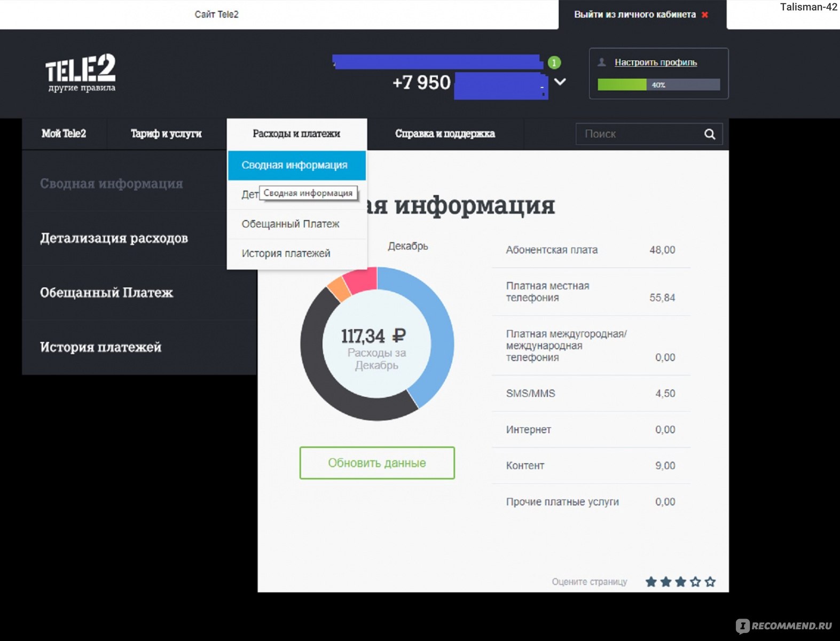Rate the page with the first star
Screen dimensions: 840x641
pos(651,582)
